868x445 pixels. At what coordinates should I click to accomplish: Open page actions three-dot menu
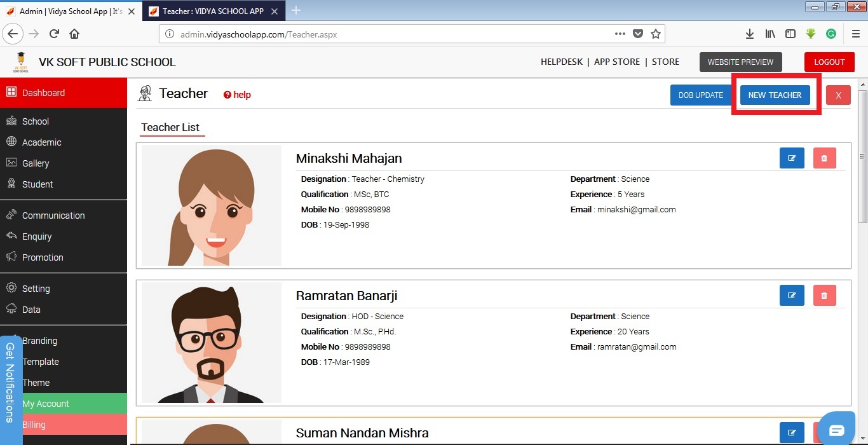pos(620,34)
